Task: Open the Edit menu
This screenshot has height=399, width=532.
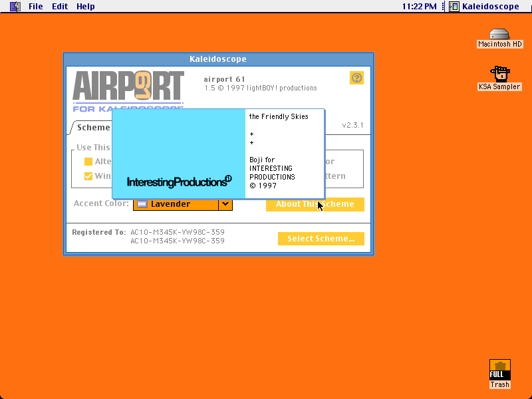Action: coord(60,7)
